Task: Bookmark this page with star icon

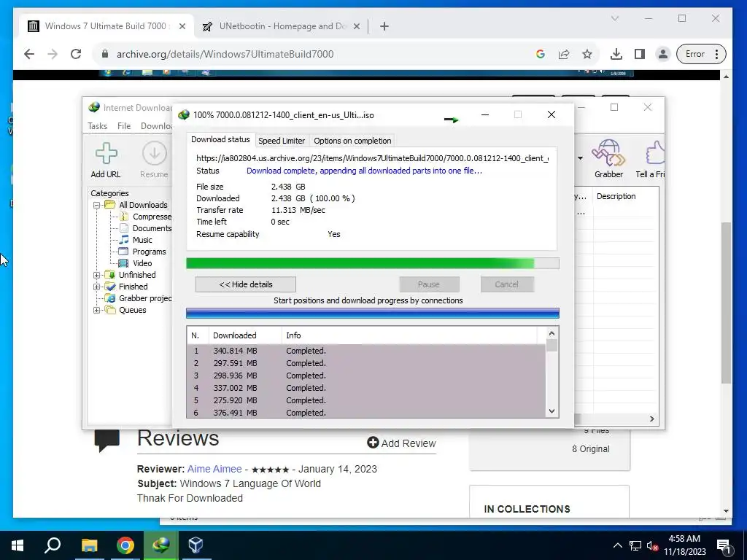Action: (x=587, y=54)
